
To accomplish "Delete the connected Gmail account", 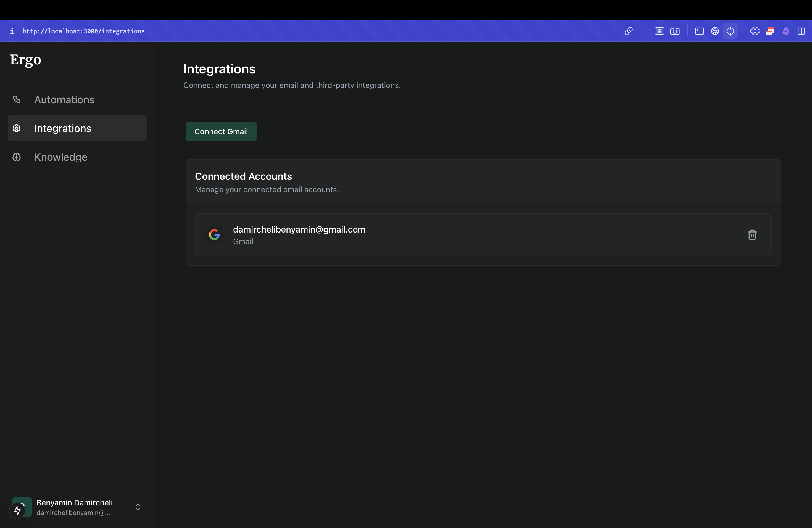I will [x=752, y=235].
